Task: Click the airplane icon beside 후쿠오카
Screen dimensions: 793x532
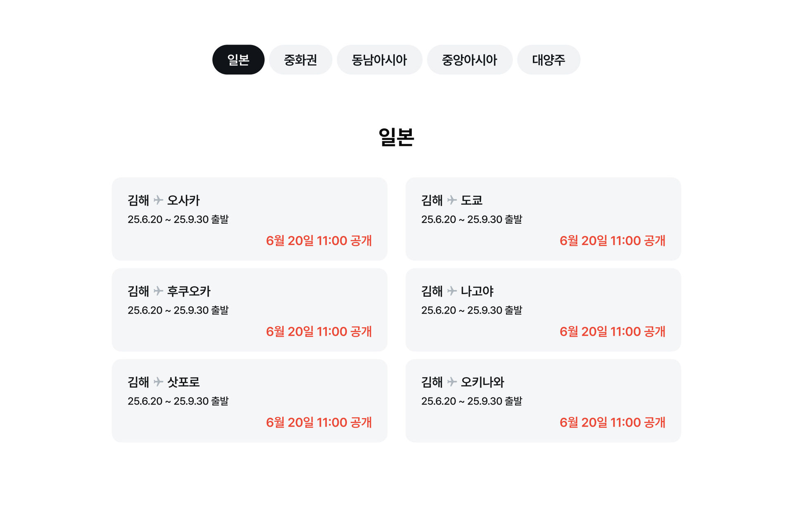Action: 158,291
